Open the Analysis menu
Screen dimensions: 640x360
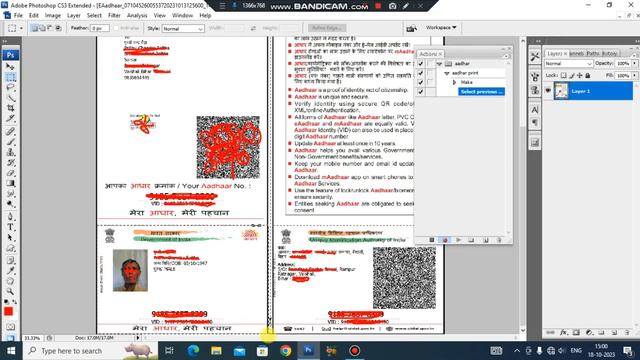pyautogui.click(x=137, y=16)
